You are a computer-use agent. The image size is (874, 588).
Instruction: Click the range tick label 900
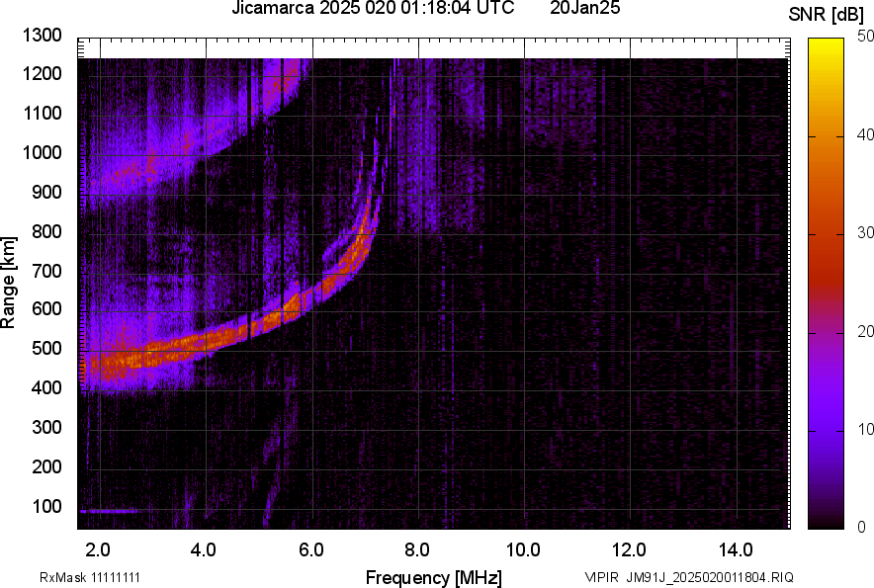click(x=46, y=192)
